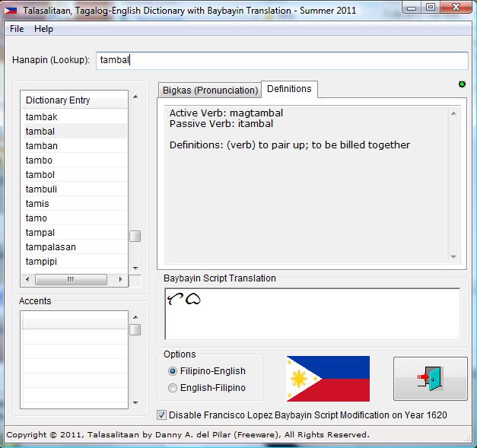
Task: Click dictionary list horizontal scroll left arrow
Action: [x=27, y=279]
